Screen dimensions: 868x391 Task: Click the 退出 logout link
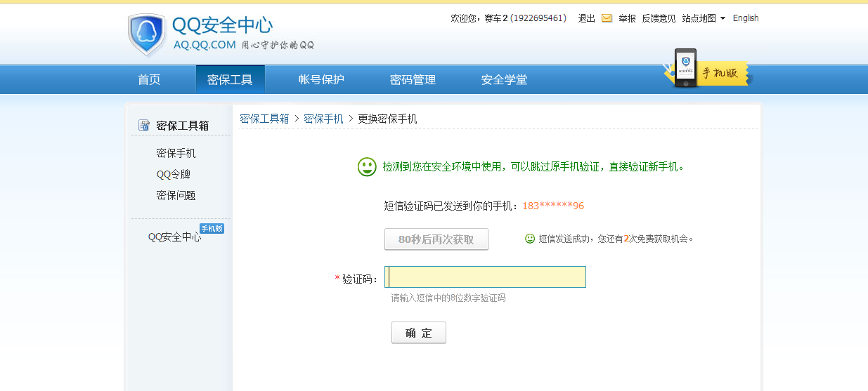point(586,19)
